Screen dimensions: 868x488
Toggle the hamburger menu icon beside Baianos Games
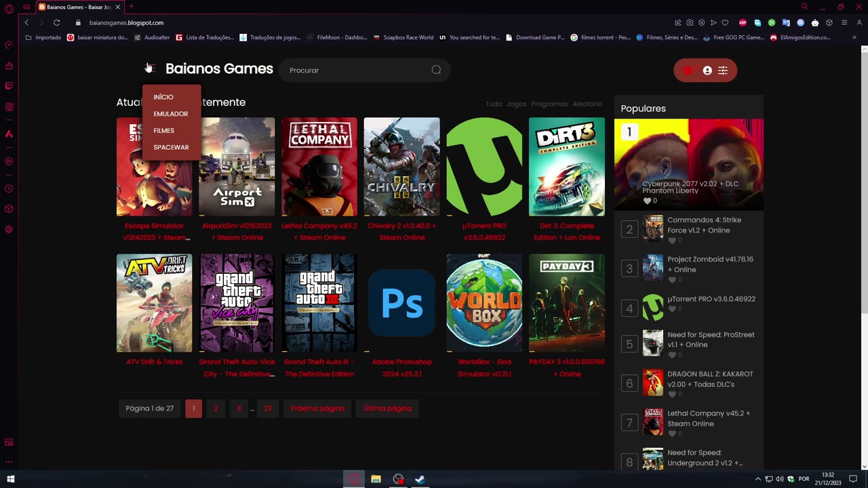coord(151,68)
